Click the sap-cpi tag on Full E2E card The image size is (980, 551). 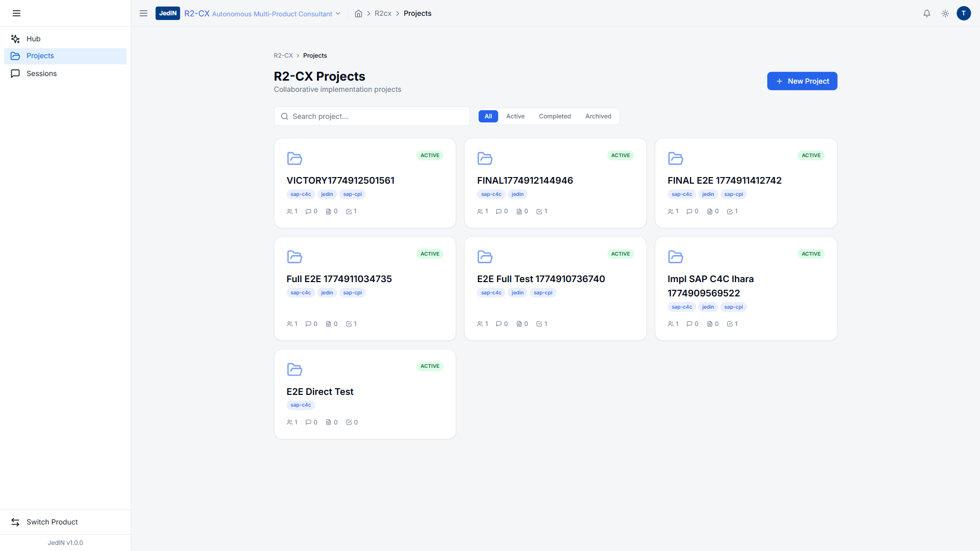point(352,293)
